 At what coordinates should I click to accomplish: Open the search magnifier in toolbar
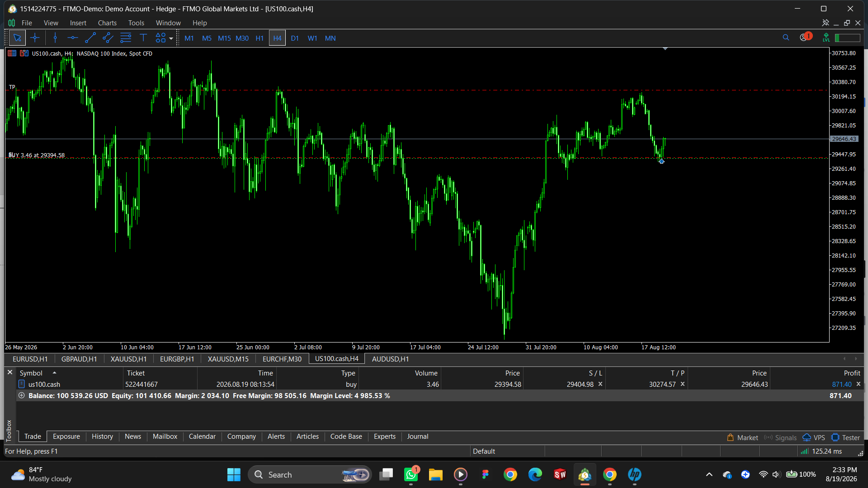point(786,38)
